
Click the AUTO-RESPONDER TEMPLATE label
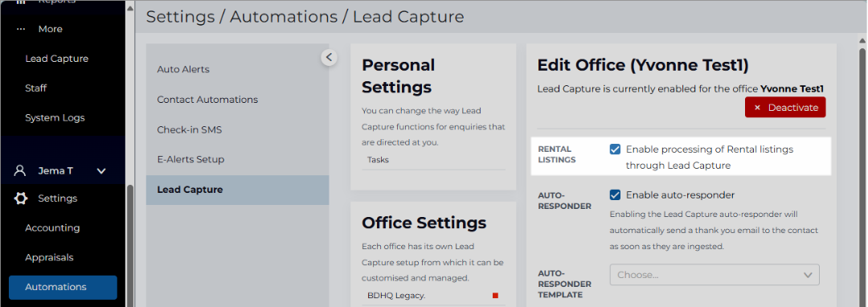tap(565, 284)
